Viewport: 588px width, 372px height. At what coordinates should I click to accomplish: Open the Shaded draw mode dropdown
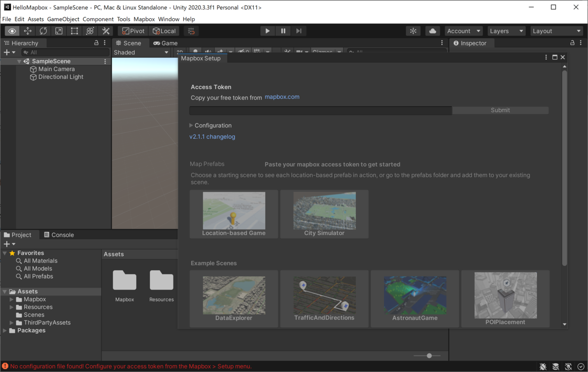click(x=141, y=52)
